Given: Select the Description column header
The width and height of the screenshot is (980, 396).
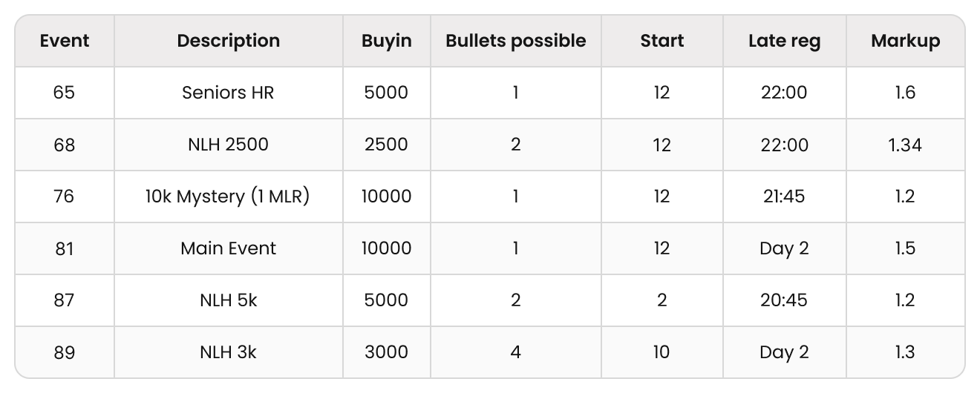Looking at the screenshot, I should [229, 41].
